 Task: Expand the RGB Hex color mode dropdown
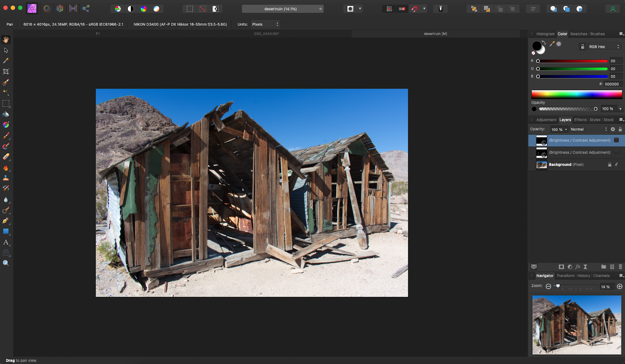coord(604,47)
